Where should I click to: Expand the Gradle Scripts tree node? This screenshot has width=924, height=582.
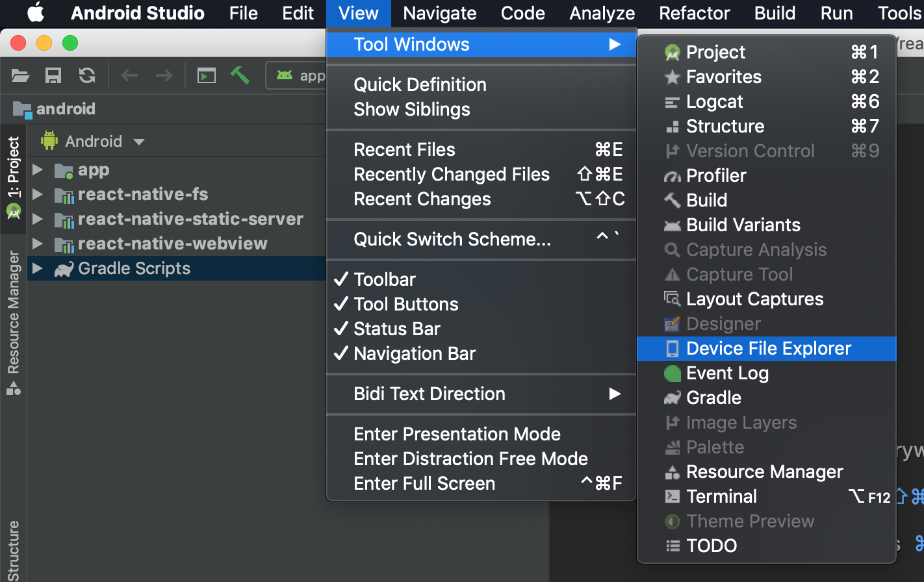pos(38,269)
